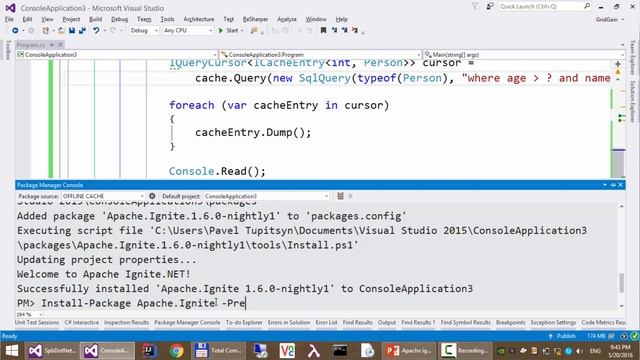Open the PowerPoint Apache Ignite taskbar item
This screenshot has height=360, width=640.
[x=409, y=351]
